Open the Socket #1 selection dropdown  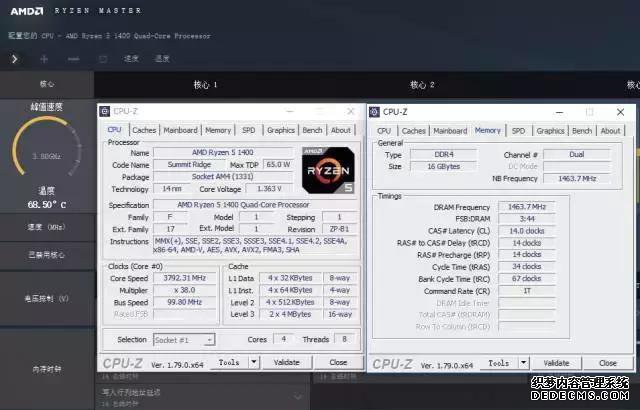coord(184,340)
